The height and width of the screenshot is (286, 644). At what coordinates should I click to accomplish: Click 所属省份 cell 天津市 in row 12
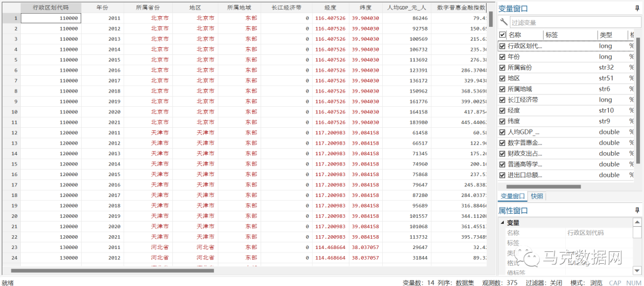[160, 133]
